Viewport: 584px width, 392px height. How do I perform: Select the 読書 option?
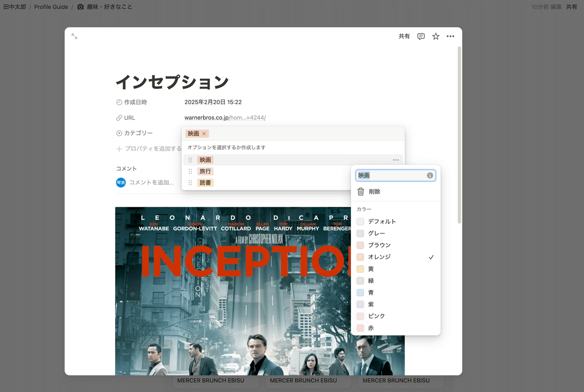point(205,183)
